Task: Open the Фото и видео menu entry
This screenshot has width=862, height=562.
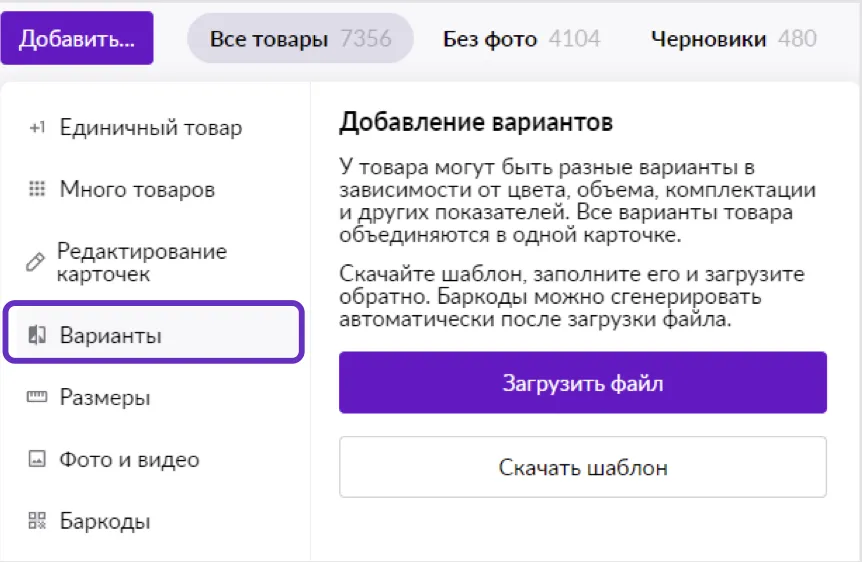Action: coord(129,460)
